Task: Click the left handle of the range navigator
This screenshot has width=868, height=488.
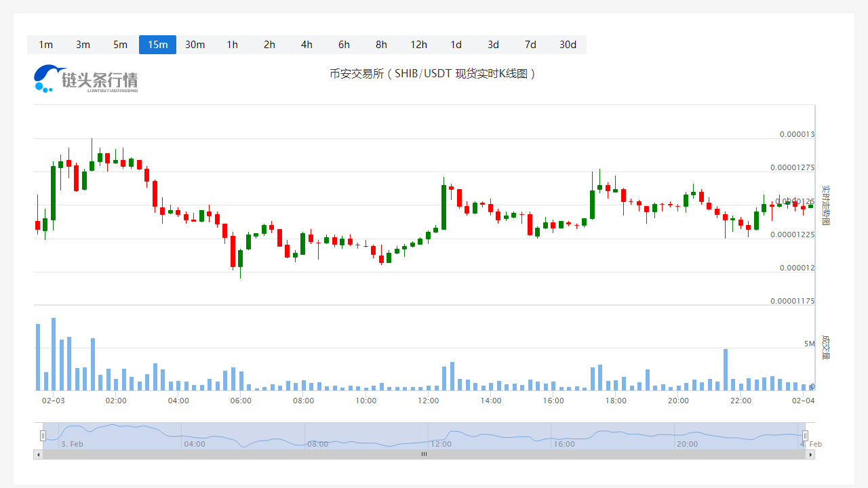Action: point(43,436)
